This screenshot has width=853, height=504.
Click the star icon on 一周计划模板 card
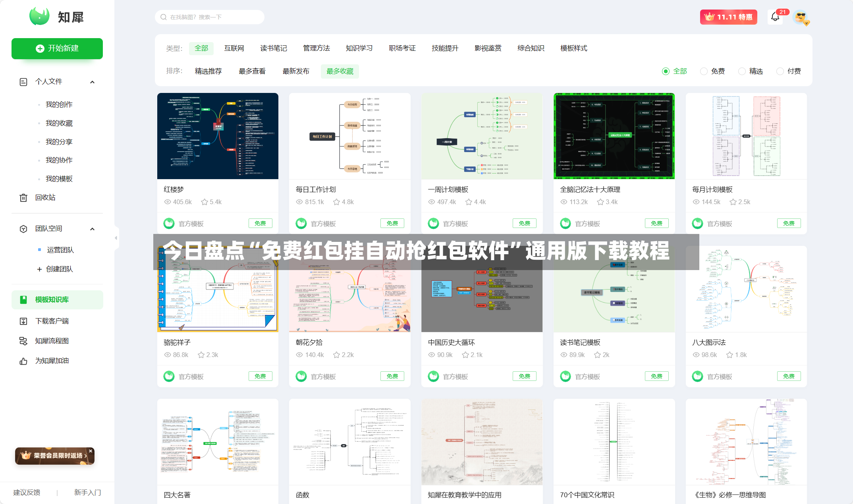(x=469, y=202)
